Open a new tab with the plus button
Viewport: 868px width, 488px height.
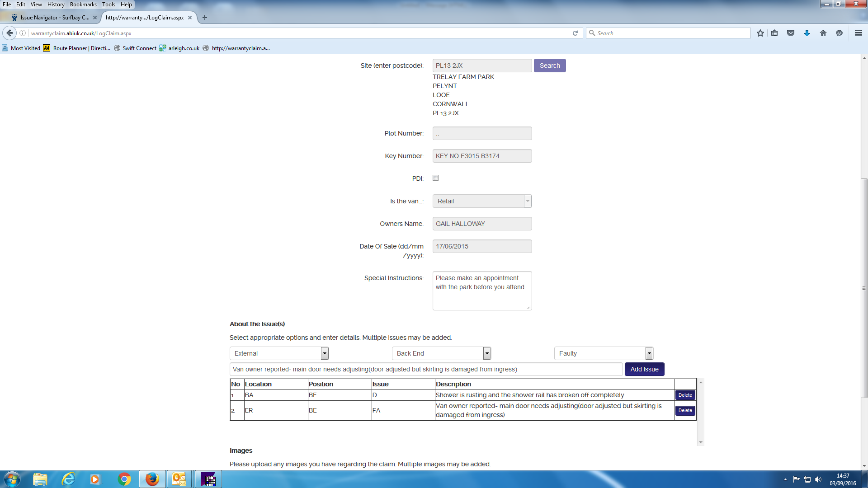tap(205, 18)
